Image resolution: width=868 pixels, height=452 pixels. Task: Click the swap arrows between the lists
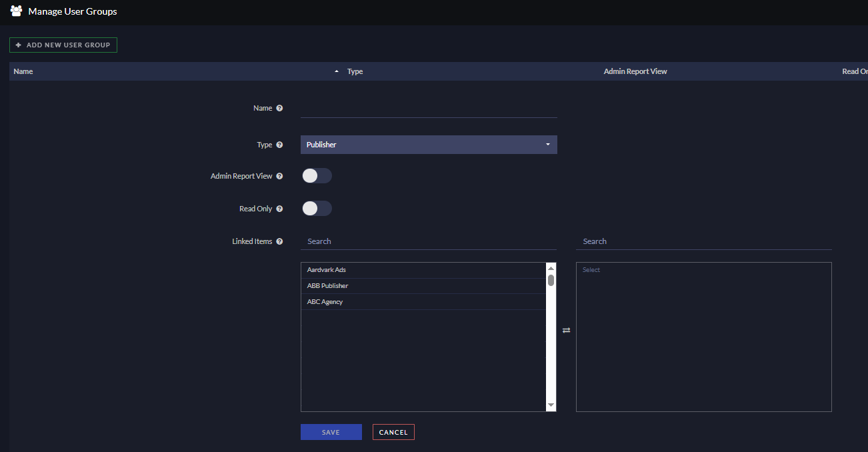coord(566,330)
